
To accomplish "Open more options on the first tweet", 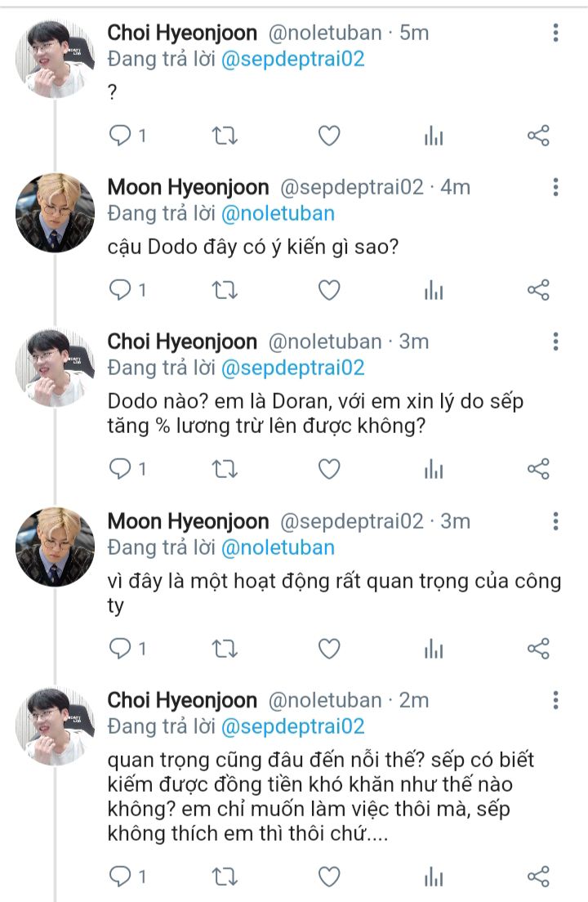I will [555, 33].
